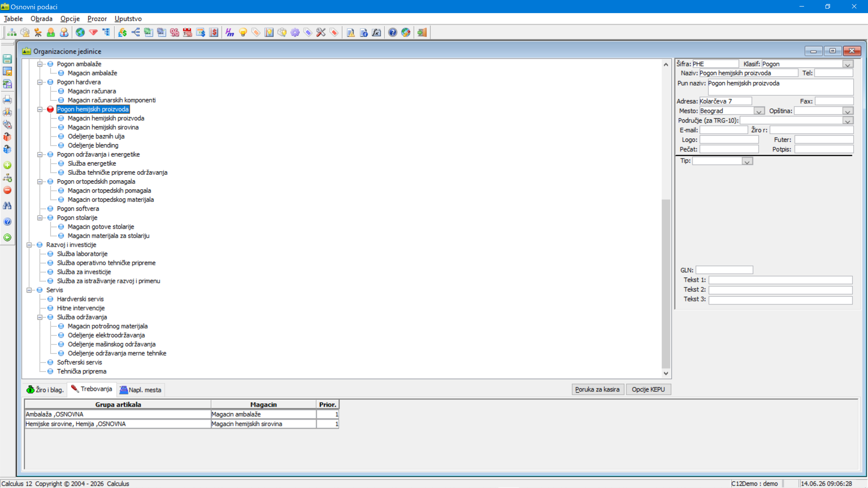Click the globe icon in the toolbar
The height and width of the screenshot is (488, 868).
click(80, 32)
